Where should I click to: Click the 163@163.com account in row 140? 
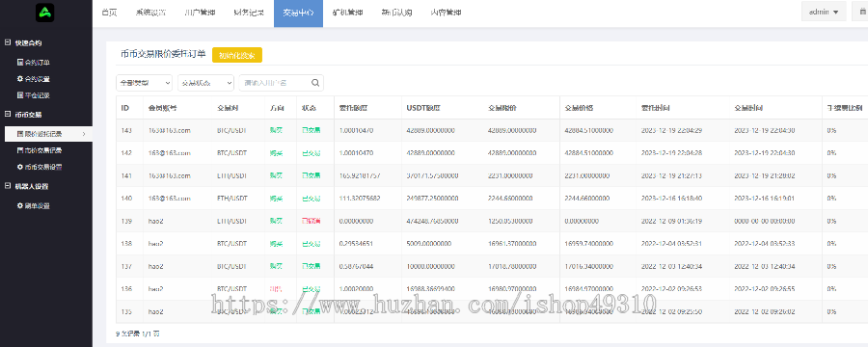click(170, 199)
